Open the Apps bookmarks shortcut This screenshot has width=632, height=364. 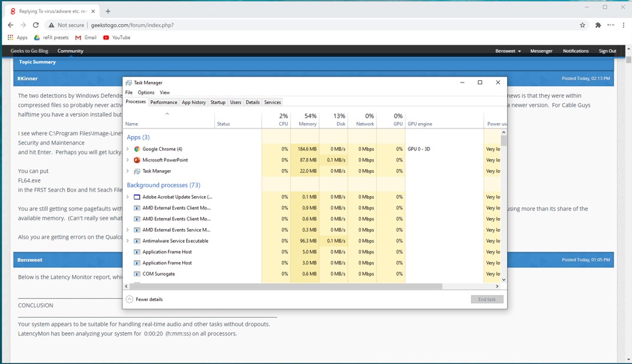coord(17,38)
